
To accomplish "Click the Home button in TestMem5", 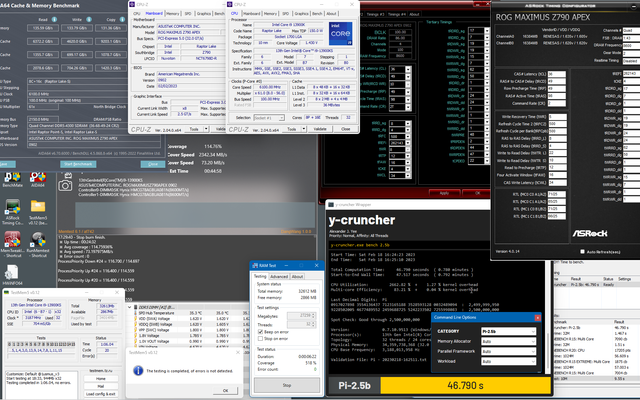I will pyautogui.click(x=101, y=378).
